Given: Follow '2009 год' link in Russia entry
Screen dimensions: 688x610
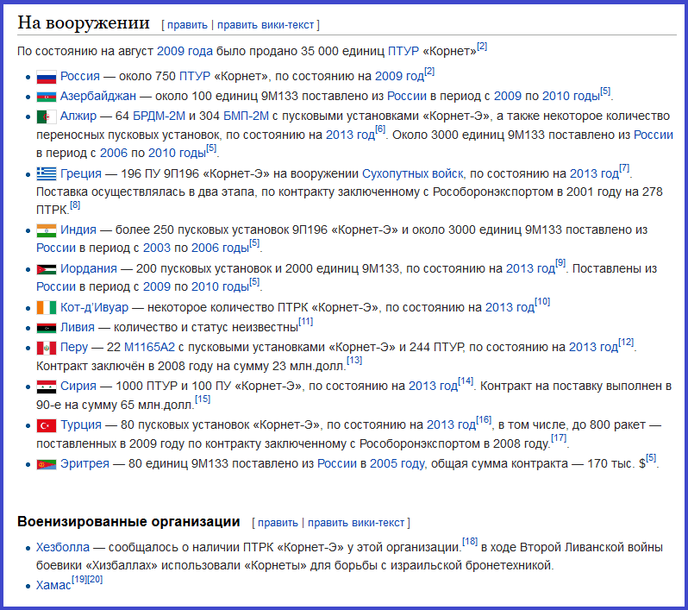Looking at the screenshot, I should pos(399,76).
